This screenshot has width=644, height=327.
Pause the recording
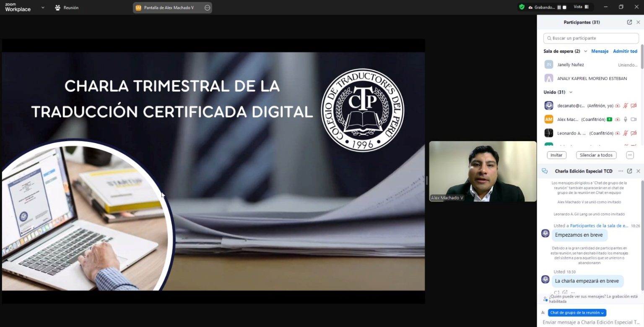pos(559,7)
